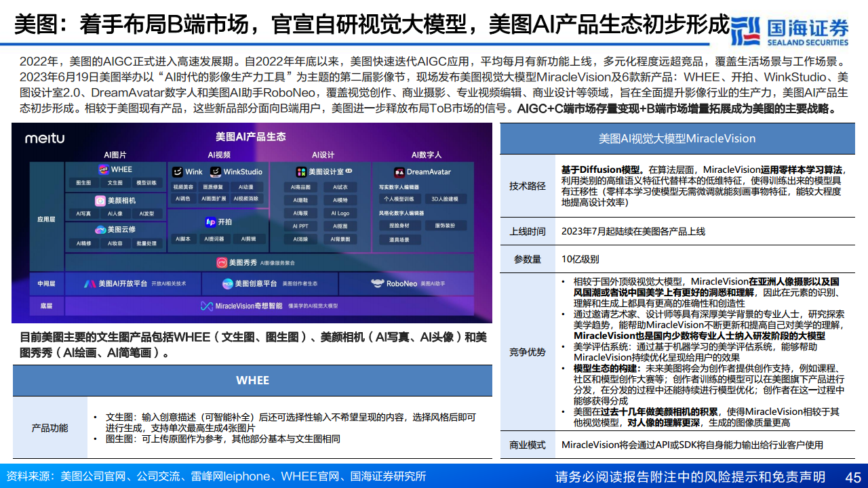Select the AI精修 chip

point(84,243)
